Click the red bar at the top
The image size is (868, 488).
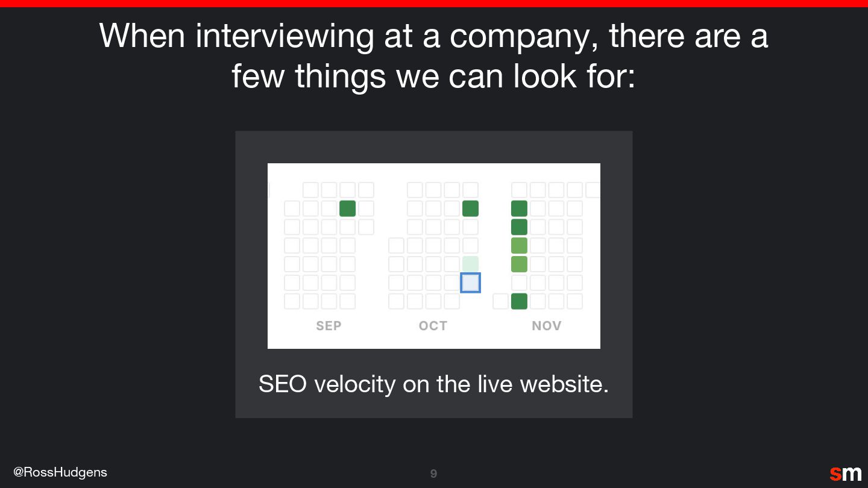click(434, 4)
